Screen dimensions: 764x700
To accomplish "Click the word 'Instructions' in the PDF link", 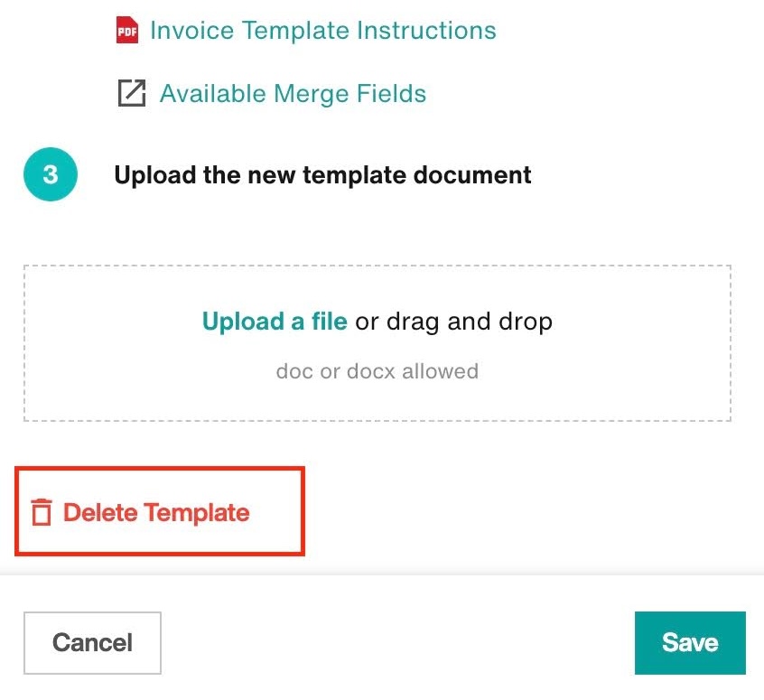I will tap(426, 30).
